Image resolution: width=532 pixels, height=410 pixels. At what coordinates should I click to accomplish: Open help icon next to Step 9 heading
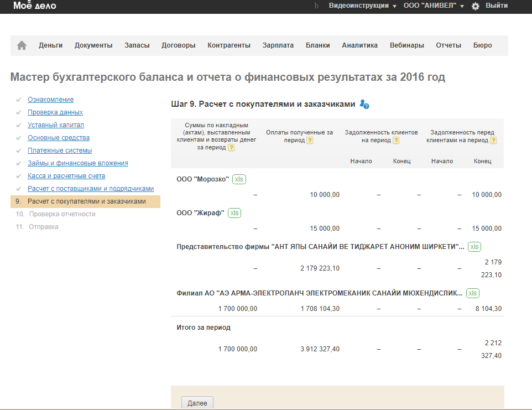(364, 105)
